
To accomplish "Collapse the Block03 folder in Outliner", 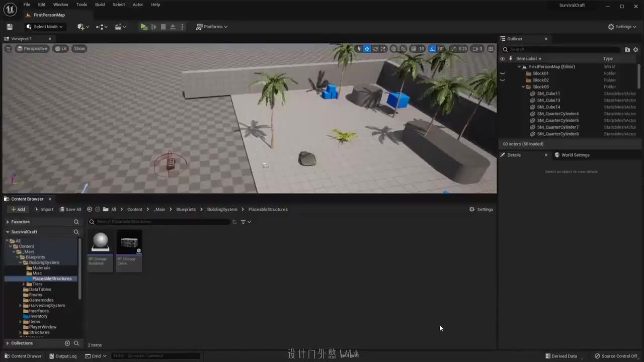I will 523,87.
